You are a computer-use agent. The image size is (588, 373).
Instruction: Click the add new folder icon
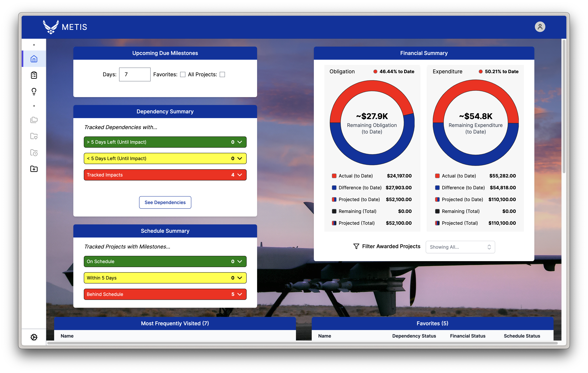[x=34, y=169]
